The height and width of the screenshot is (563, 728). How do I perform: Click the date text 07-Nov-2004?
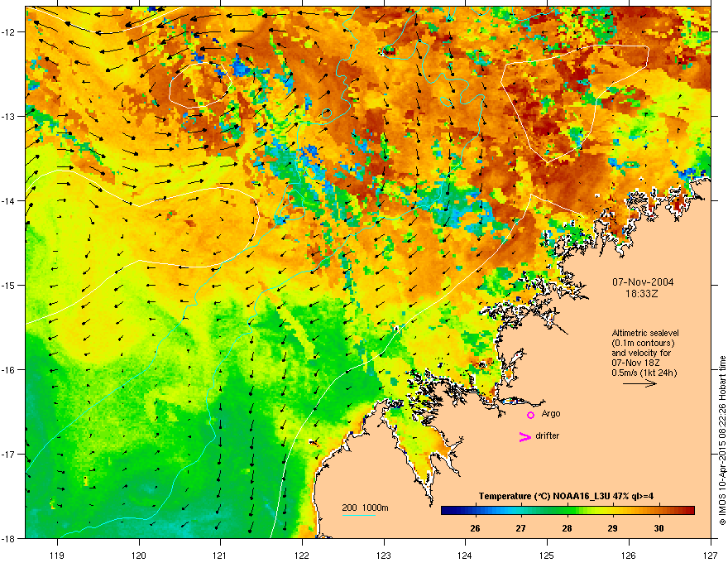click(x=643, y=282)
